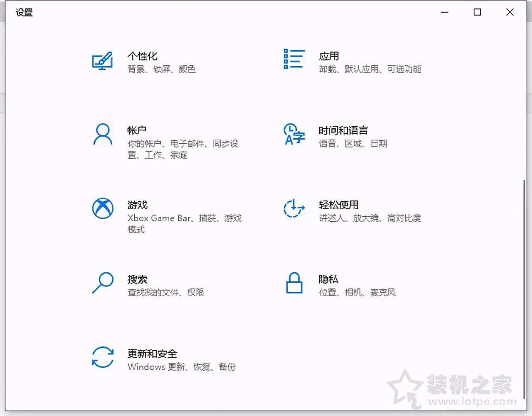Image resolution: width=532 pixels, height=416 pixels.
Task: Open 个性化 (Personalization) settings icon
Action: pos(102,61)
